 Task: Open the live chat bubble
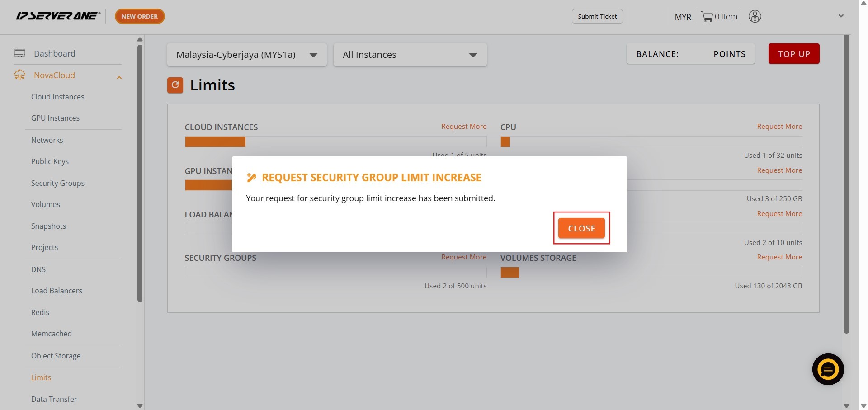tap(828, 369)
